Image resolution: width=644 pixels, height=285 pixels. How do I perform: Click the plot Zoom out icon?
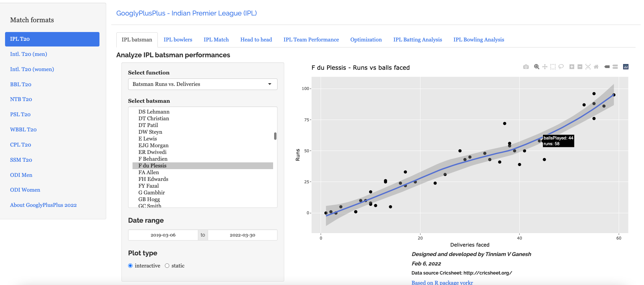(580, 67)
